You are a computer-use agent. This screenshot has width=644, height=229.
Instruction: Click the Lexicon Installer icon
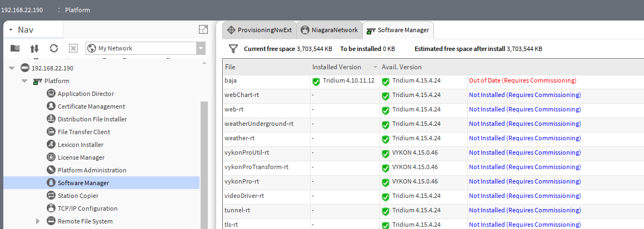[x=51, y=144]
